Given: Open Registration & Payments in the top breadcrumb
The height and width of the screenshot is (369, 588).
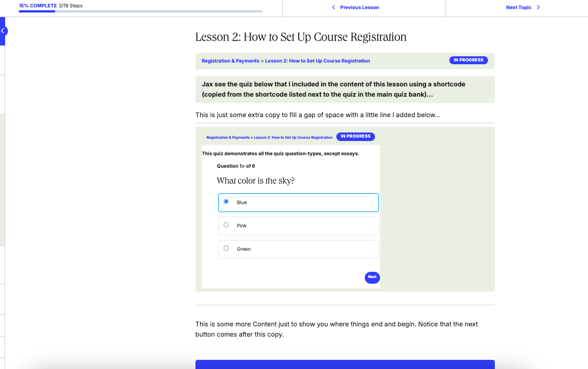Looking at the screenshot, I should [230, 61].
